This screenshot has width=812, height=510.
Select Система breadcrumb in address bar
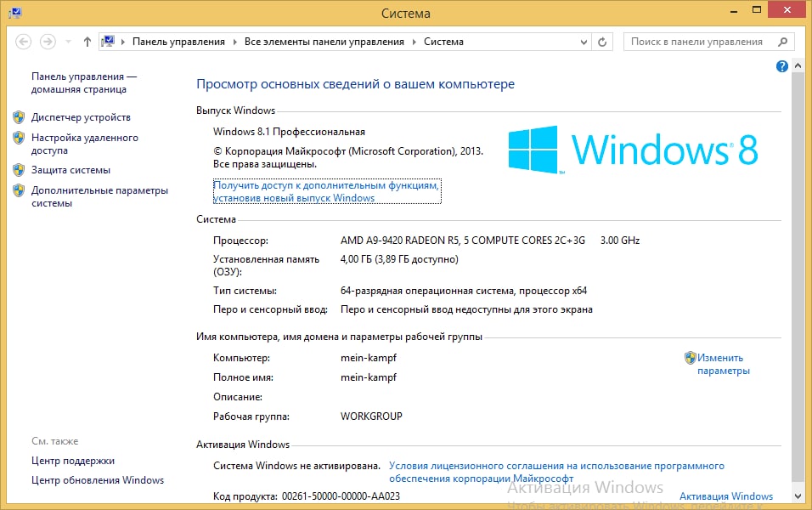[444, 42]
